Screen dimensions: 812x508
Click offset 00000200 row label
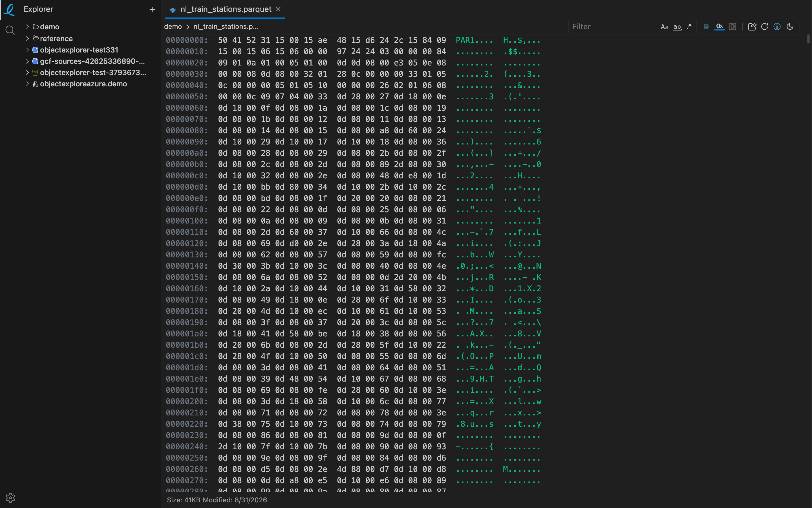pyautogui.click(x=187, y=402)
